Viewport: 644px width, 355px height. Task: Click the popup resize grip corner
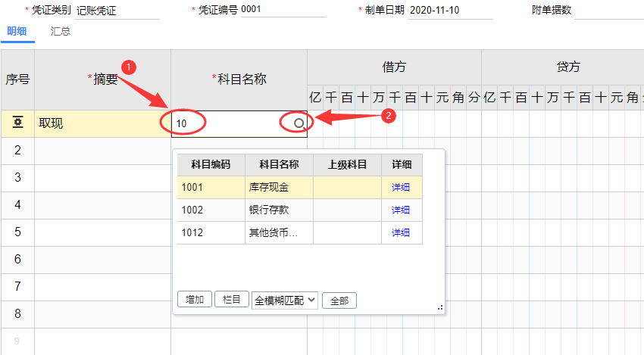click(440, 307)
